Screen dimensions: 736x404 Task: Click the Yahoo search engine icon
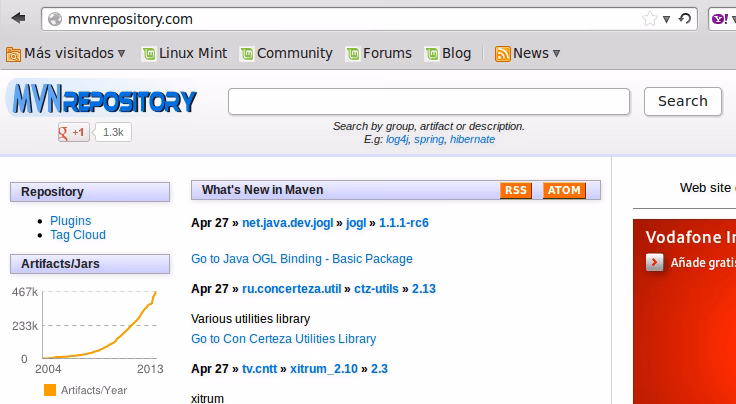coord(718,18)
